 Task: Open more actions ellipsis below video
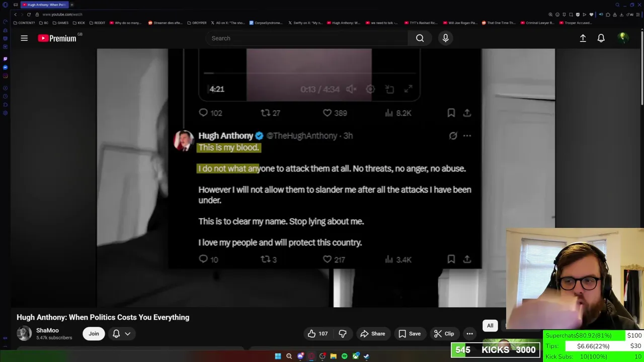[x=469, y=334]
